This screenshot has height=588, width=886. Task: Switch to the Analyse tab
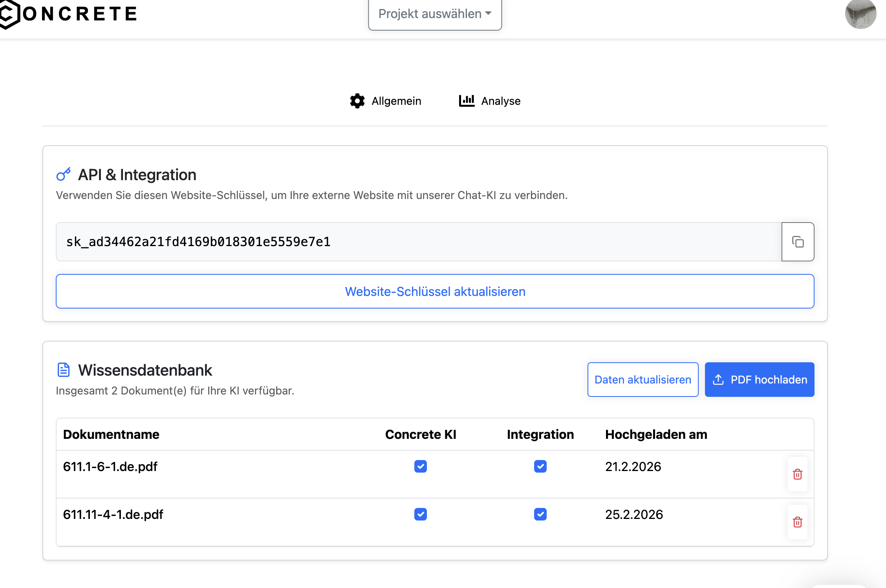[x=500, y=101]
